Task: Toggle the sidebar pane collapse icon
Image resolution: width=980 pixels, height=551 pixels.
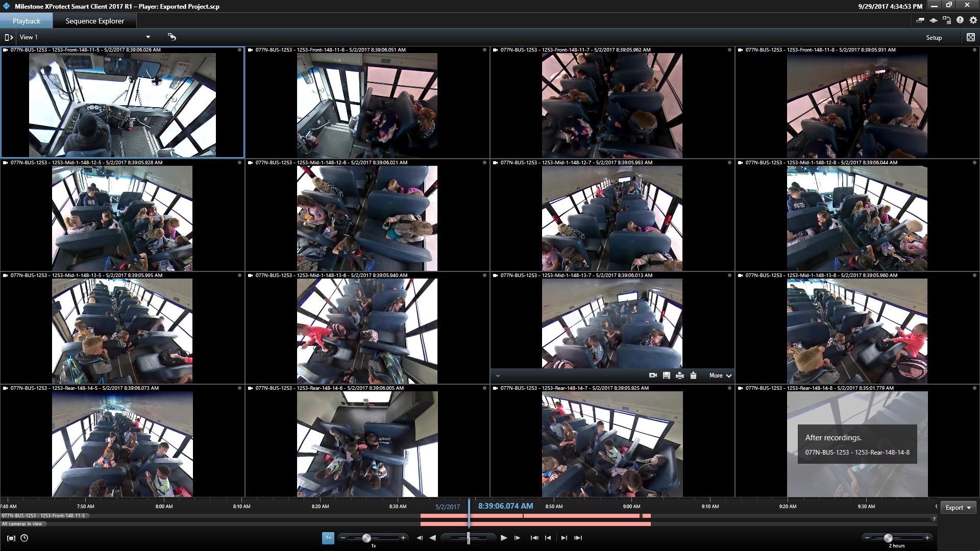Action: point(8,37)
